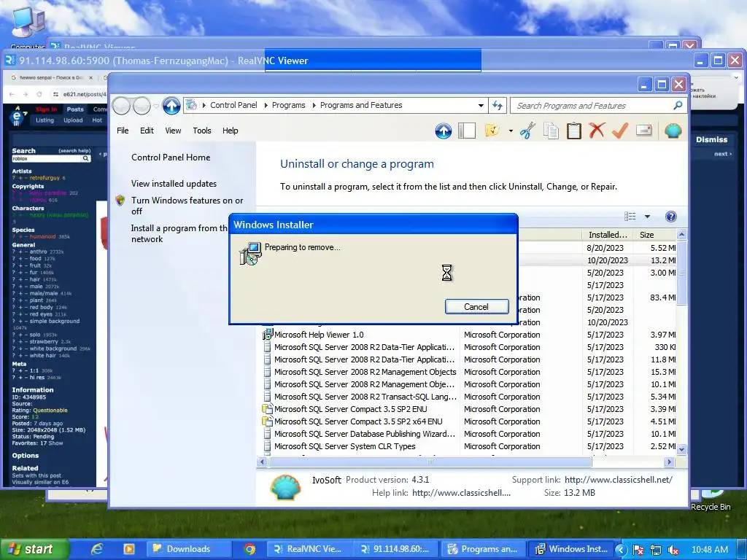Toggle the navigation pane toolbar icon
This screenshot has height=560, width=747.
[467, 131]
